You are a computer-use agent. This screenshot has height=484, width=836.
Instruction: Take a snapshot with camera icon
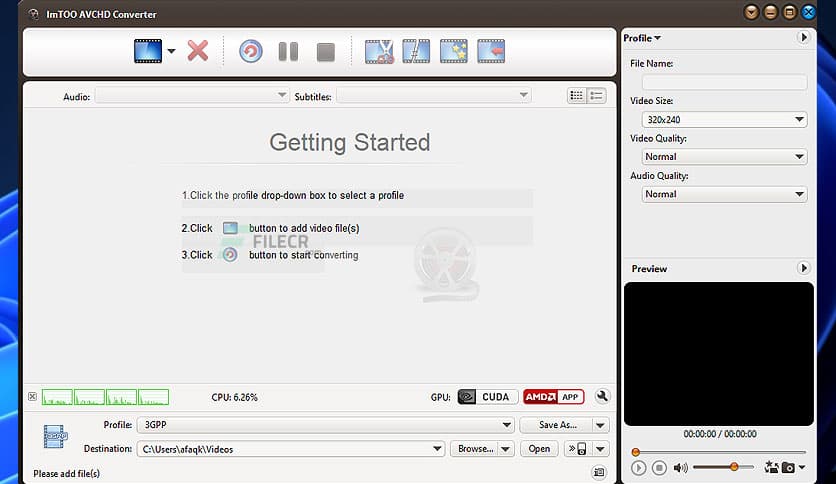pyautogui.click(x=788, y=468)
